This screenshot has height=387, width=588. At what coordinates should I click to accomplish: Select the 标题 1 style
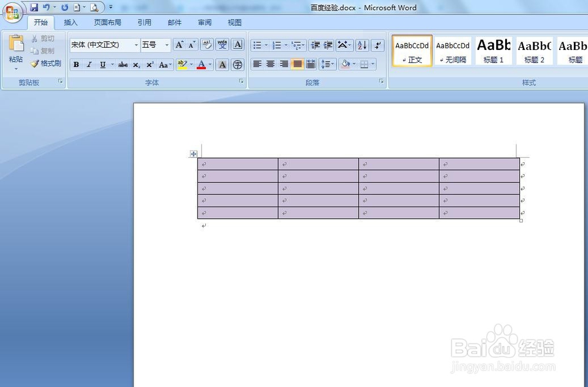point(493,51)
